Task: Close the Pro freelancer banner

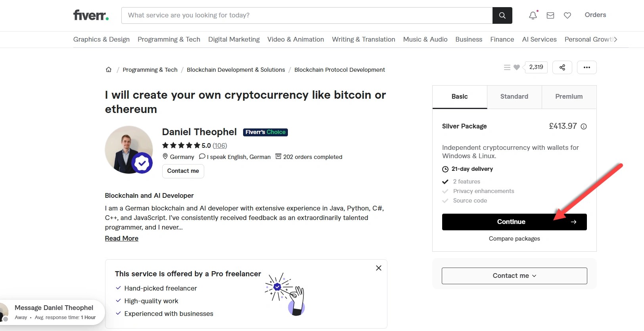Action: coord(379,268)
